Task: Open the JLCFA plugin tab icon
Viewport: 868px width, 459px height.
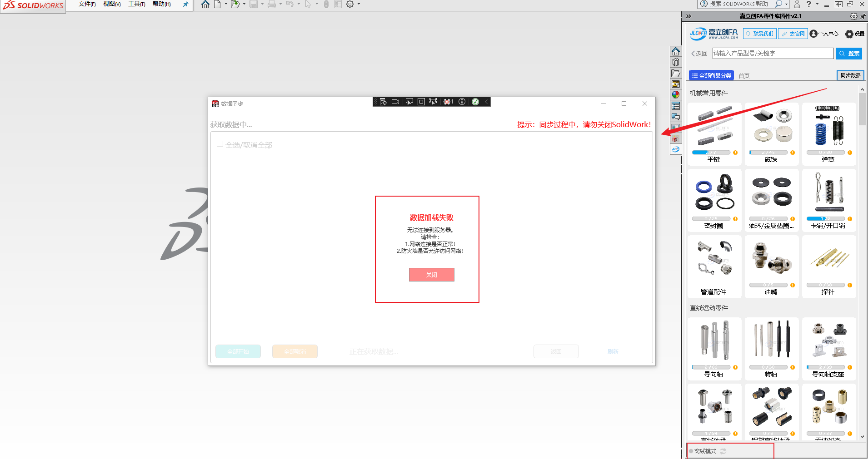Action: 676,149
